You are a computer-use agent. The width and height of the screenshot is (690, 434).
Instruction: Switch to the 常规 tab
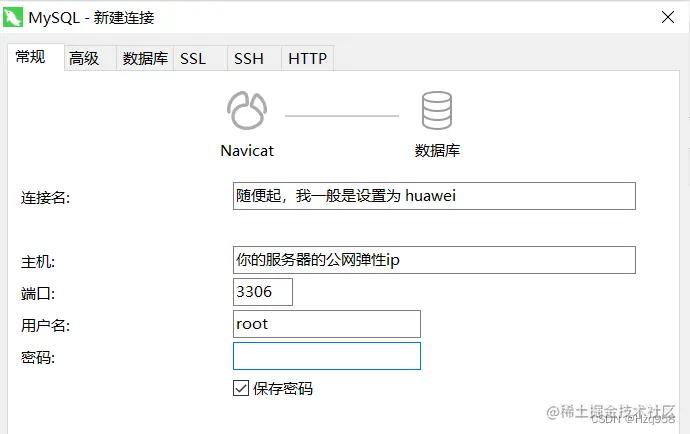[36, 57]
